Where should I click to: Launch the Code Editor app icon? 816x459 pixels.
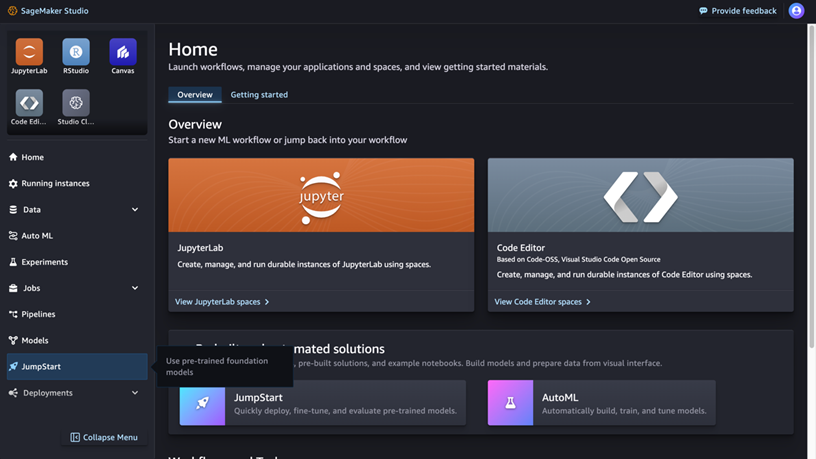(29, 103)
